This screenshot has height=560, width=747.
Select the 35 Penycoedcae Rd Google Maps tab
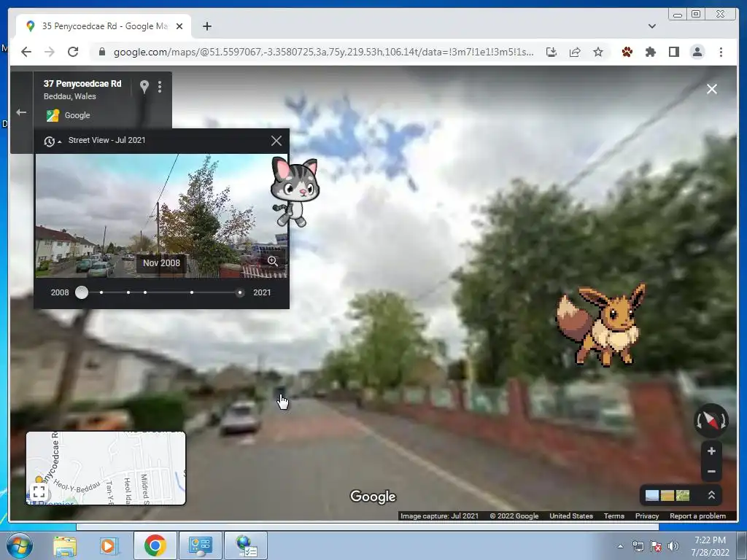(x=104, y=26)
